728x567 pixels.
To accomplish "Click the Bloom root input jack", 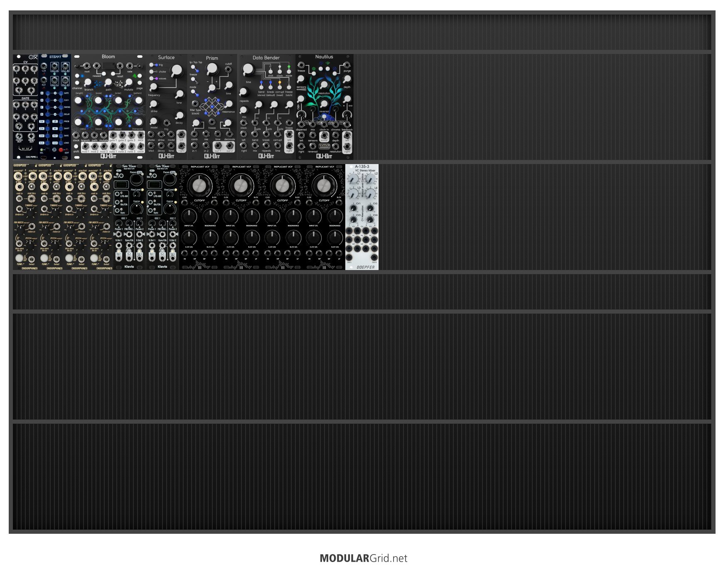I will 86,66.
